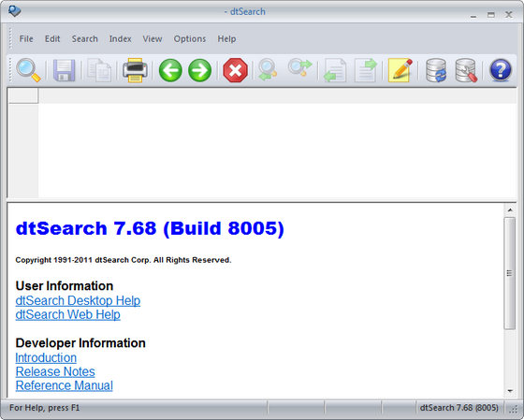The width and height of the screenshot is (524, 420).
Task: Click the vertical scrollbar thumb
Action: [x=510, y=273]
